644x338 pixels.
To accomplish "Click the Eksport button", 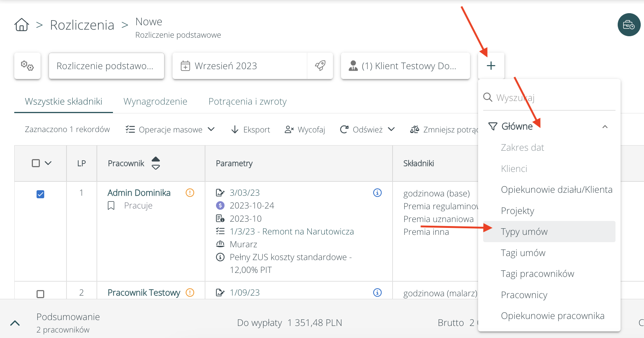I will pyautogui.click(x=251, y=129).
